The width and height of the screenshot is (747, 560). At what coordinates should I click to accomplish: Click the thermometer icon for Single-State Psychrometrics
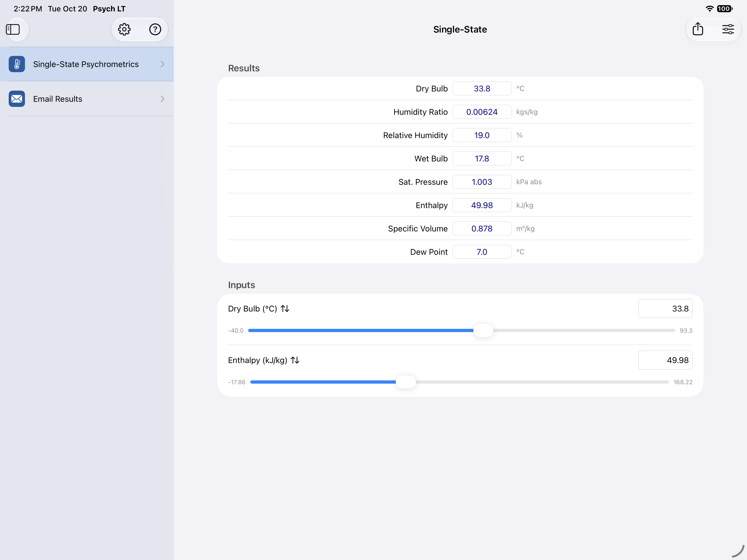(x=17, y=64)
